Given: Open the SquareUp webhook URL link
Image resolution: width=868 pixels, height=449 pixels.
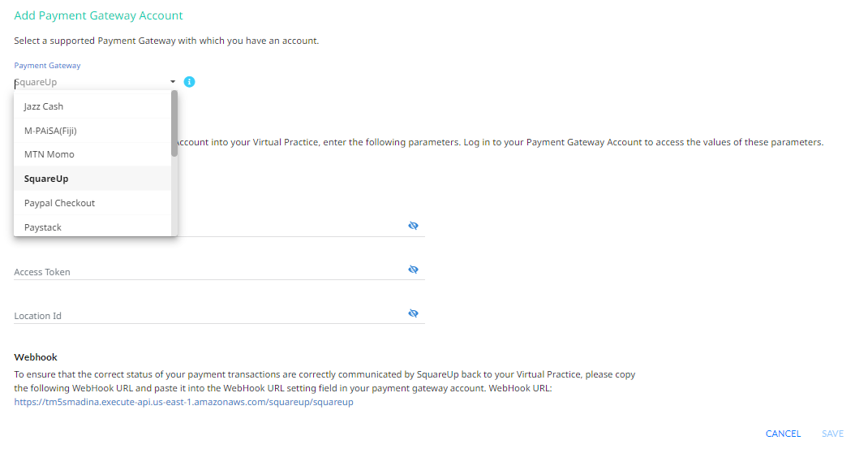Looking at the screenshot, I should pos(184,402).
